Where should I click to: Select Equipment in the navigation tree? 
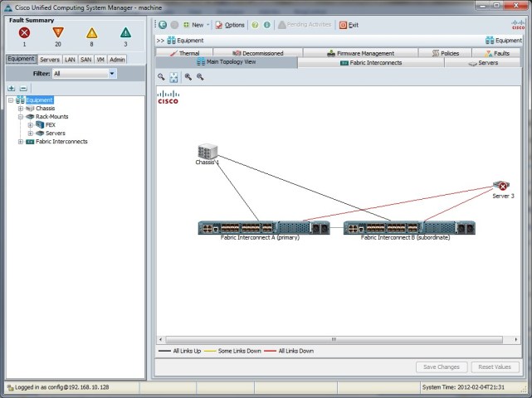39,100
